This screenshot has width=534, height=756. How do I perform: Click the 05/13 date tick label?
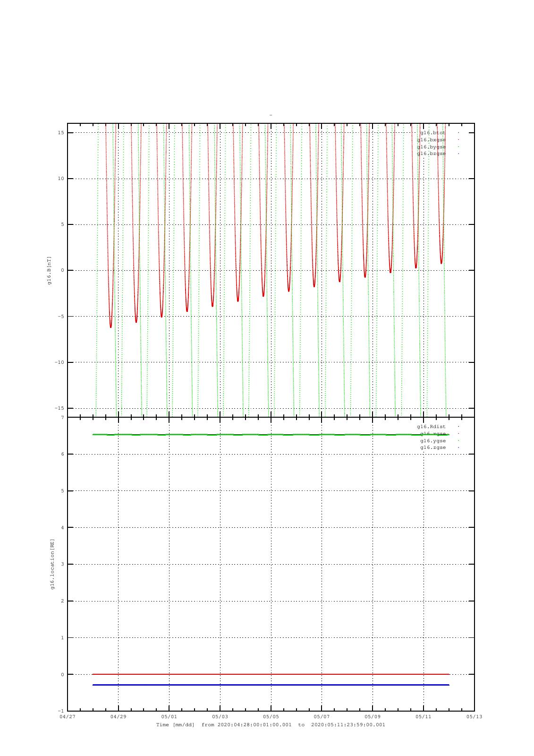[475, 717]
